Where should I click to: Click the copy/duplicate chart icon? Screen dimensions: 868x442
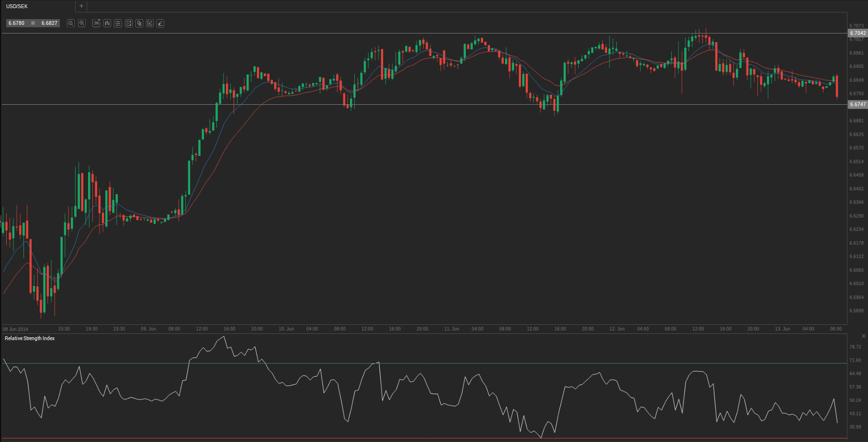139,23
